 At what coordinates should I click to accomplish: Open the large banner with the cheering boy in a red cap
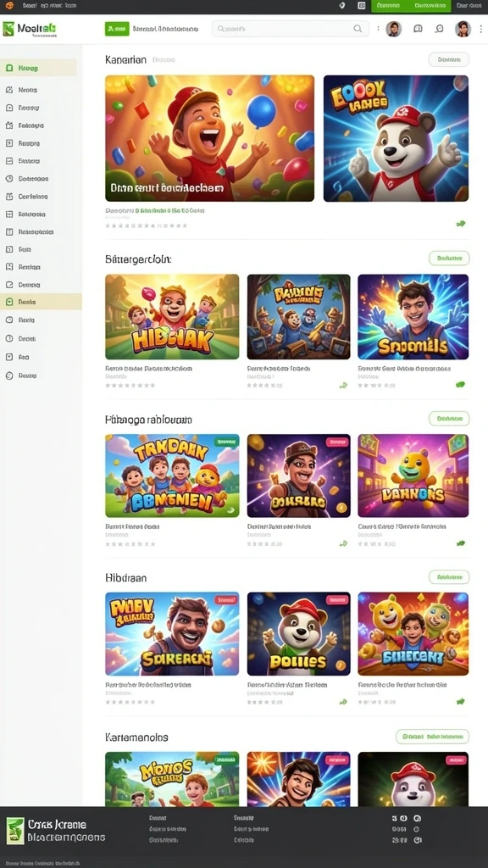tap(210, 138)
